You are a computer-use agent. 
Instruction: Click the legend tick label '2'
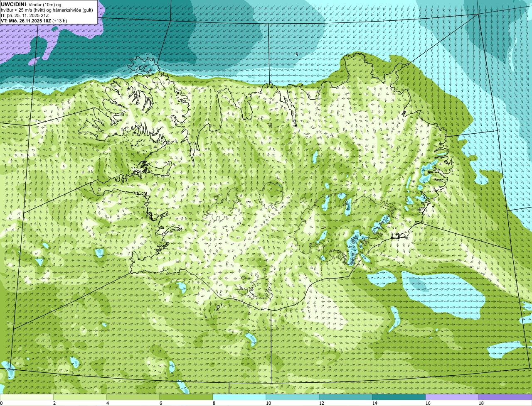click(x=54, y=403)
